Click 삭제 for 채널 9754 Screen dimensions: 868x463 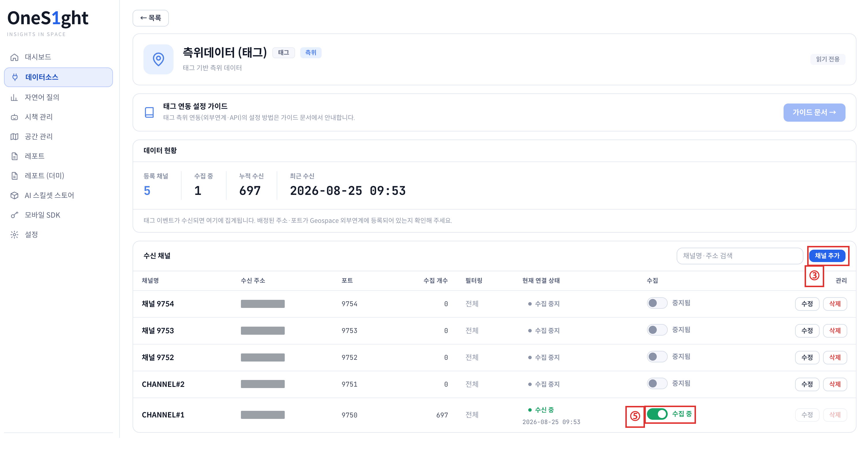tap(835, 304)
